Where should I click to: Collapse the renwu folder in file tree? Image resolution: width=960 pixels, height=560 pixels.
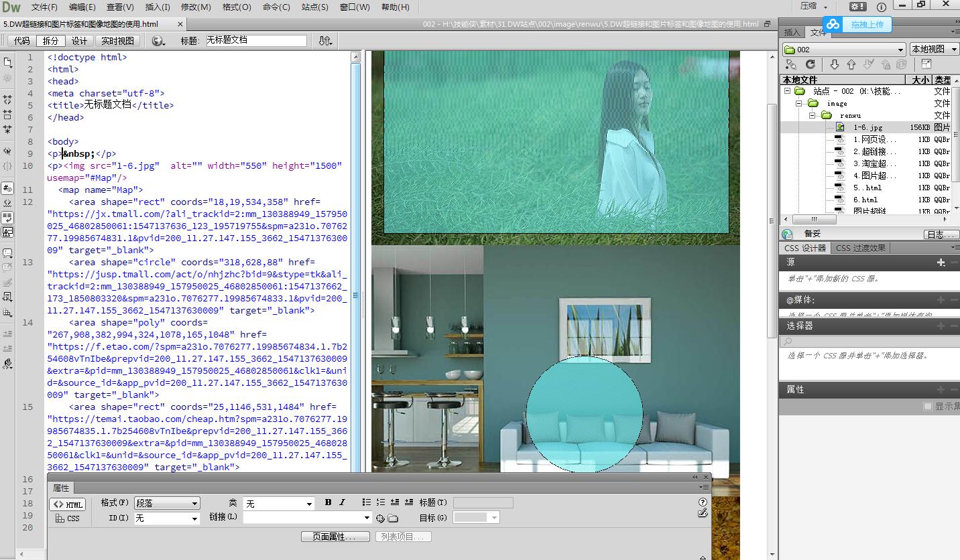click(813, 115)
